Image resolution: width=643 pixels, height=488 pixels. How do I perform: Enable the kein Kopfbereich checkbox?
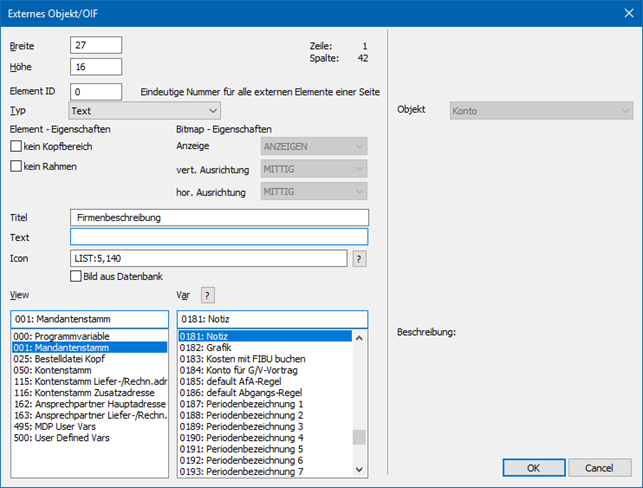(16, 147)
